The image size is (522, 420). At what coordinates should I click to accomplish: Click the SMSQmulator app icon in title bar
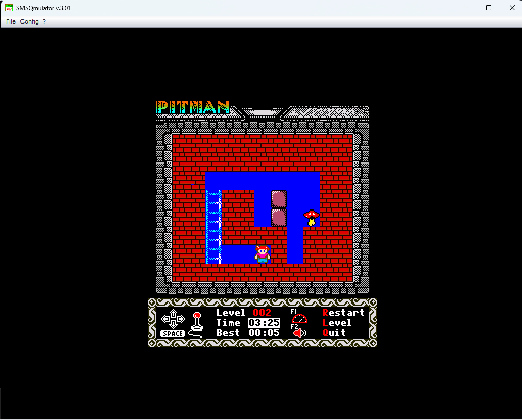pyautogui.click(x=9, y=8)
